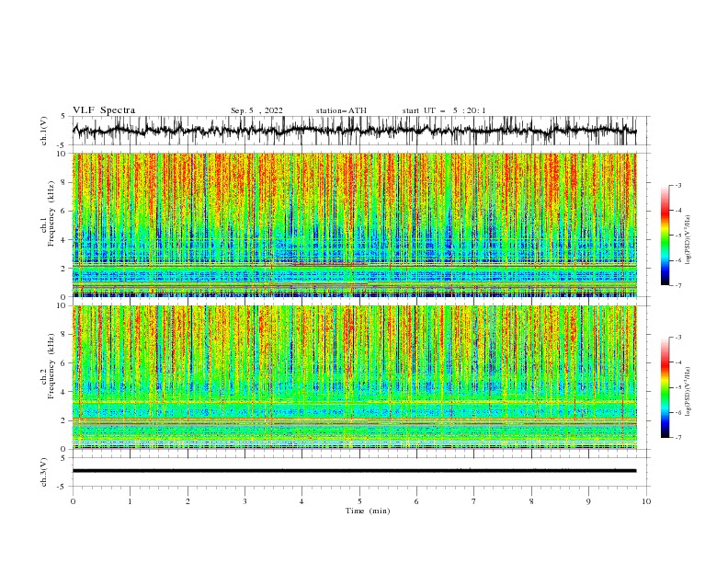Click the "-3" tick on the upper color bar

(x=677, y=185)
